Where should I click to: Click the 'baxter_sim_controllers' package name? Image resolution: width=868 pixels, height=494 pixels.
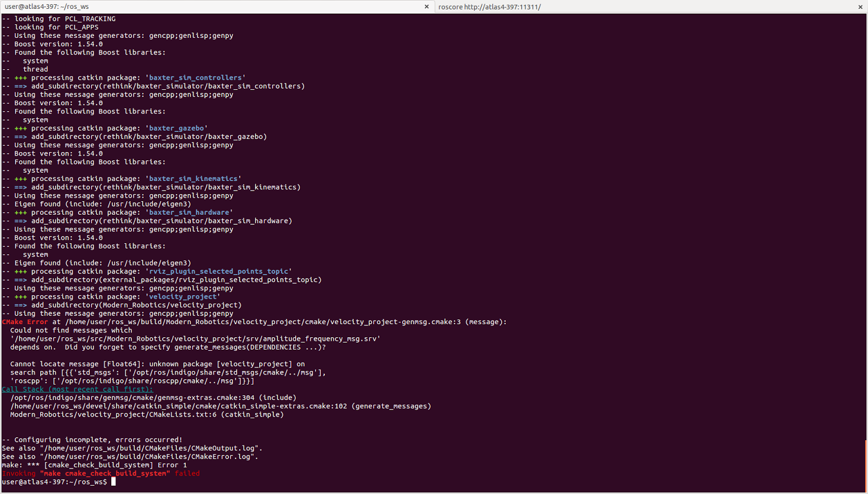coord(195,78)
